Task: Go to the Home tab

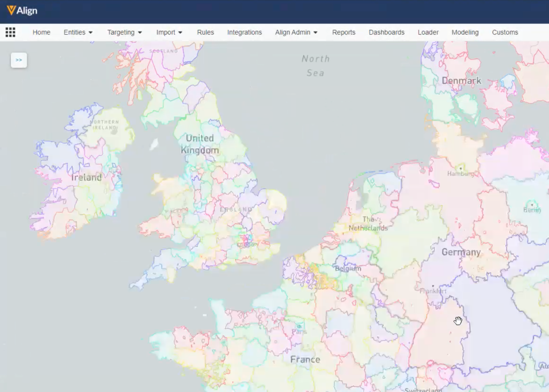Action: (41, 32)
